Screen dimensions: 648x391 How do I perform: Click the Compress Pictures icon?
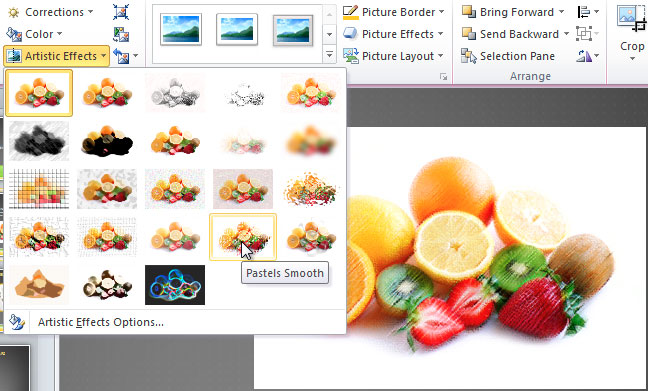(121, 12)
